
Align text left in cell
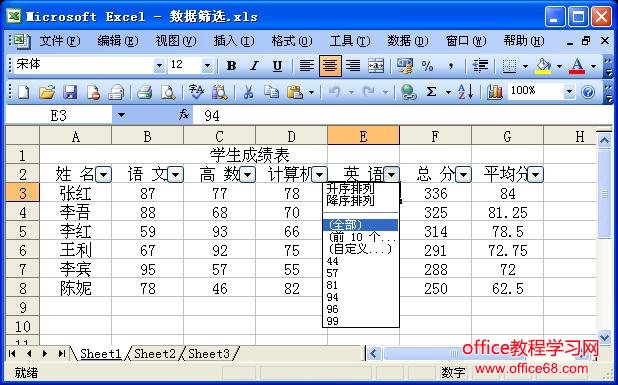[307, 66]
